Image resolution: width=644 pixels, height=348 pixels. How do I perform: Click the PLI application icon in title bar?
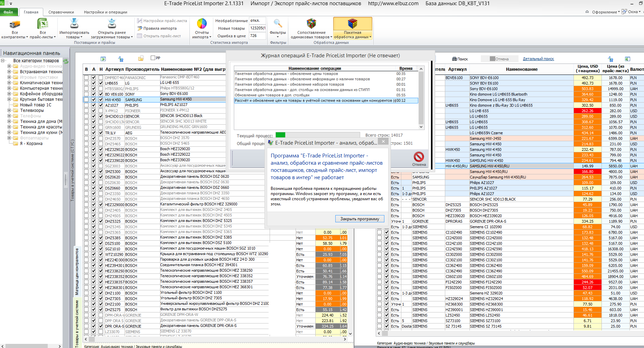(x=2, y=3)
